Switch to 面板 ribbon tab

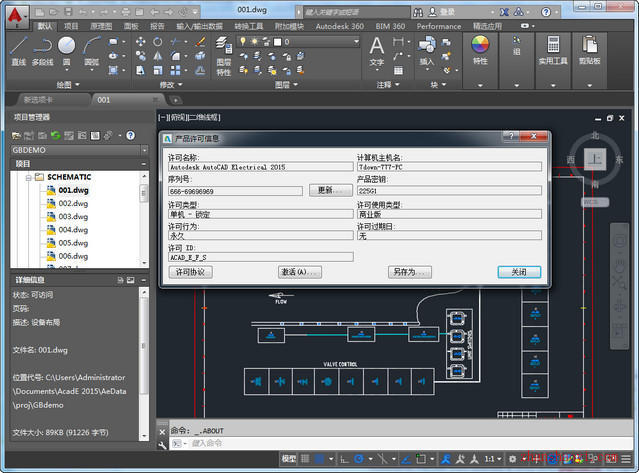click(x=131, y=26)
